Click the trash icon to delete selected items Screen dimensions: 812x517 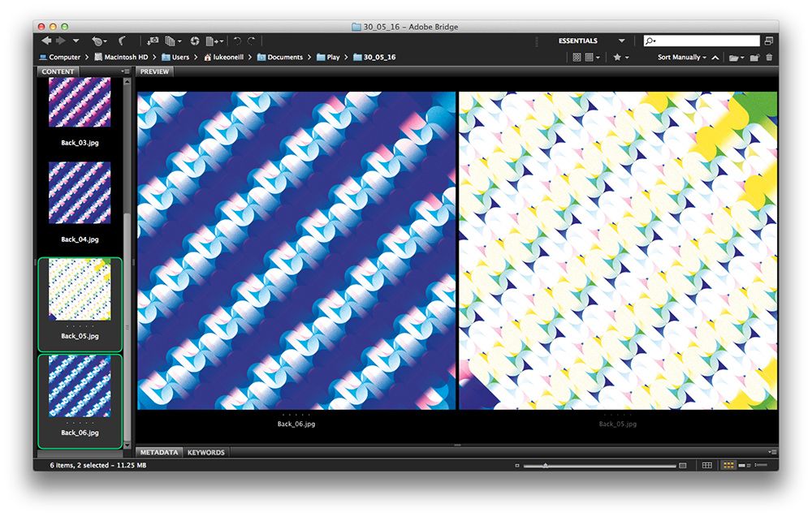pyautogui.click(x=769, y=57)
